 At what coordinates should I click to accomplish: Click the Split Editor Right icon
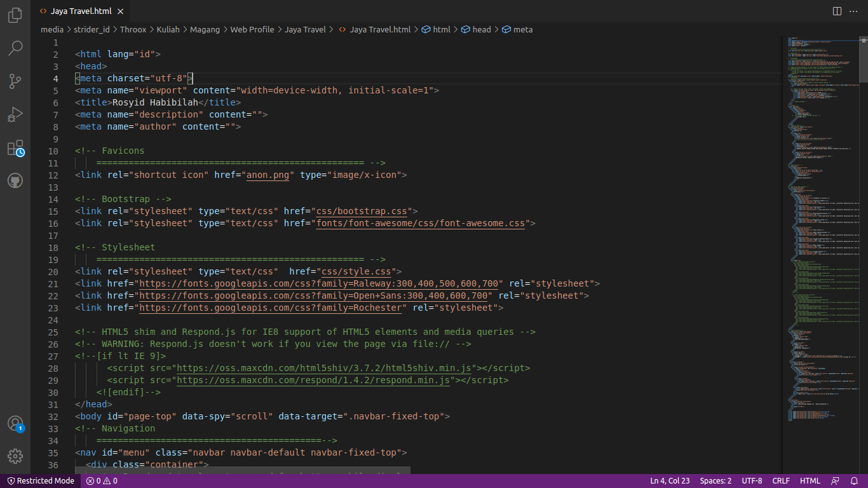point(837,11)
